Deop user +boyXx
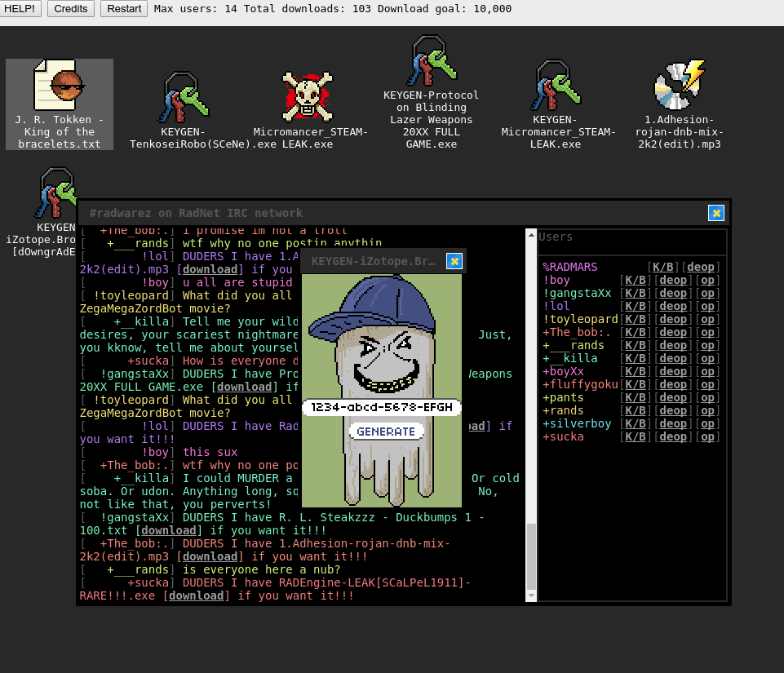This screenshot has height=673, width=784. click(673, 371)
